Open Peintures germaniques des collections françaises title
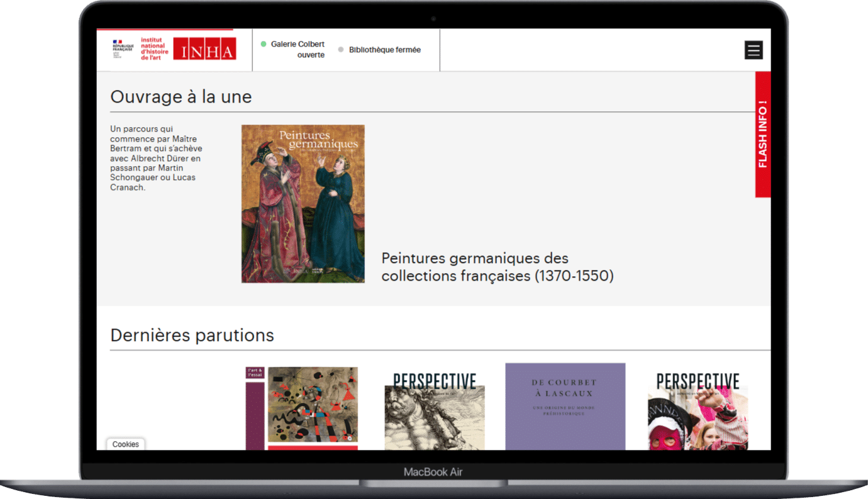Screen dimensions: 868x499 (x=497, y=267)
